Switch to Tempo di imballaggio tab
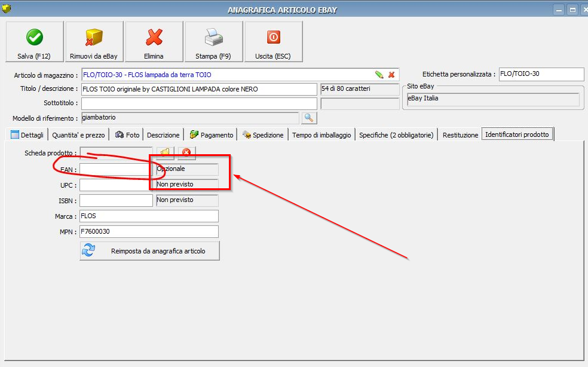The width and height of the screenshot is (588, 367). coord(321,134)
